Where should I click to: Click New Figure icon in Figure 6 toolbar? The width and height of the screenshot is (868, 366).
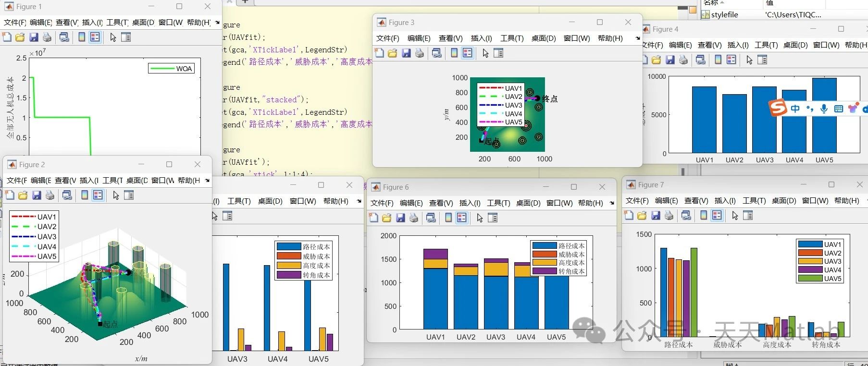pyautogui.click(x=373, y=218)
